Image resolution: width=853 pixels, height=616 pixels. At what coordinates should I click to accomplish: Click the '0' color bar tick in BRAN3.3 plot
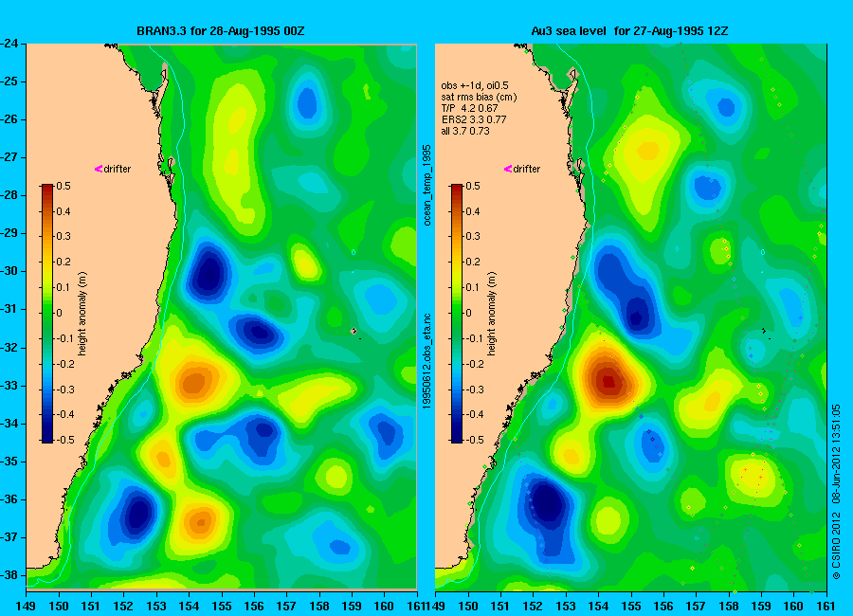(60, 313)
